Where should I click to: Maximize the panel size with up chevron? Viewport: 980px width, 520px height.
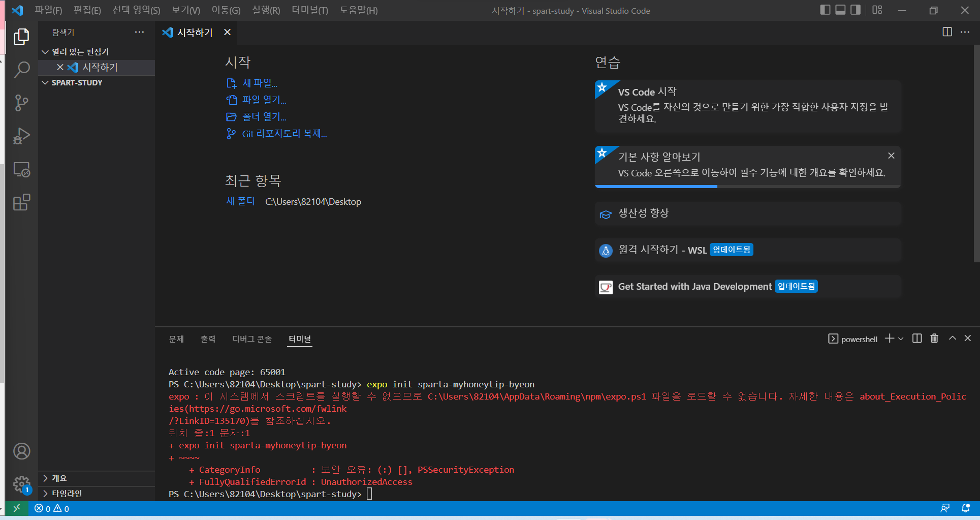click(x=953, y=339)
